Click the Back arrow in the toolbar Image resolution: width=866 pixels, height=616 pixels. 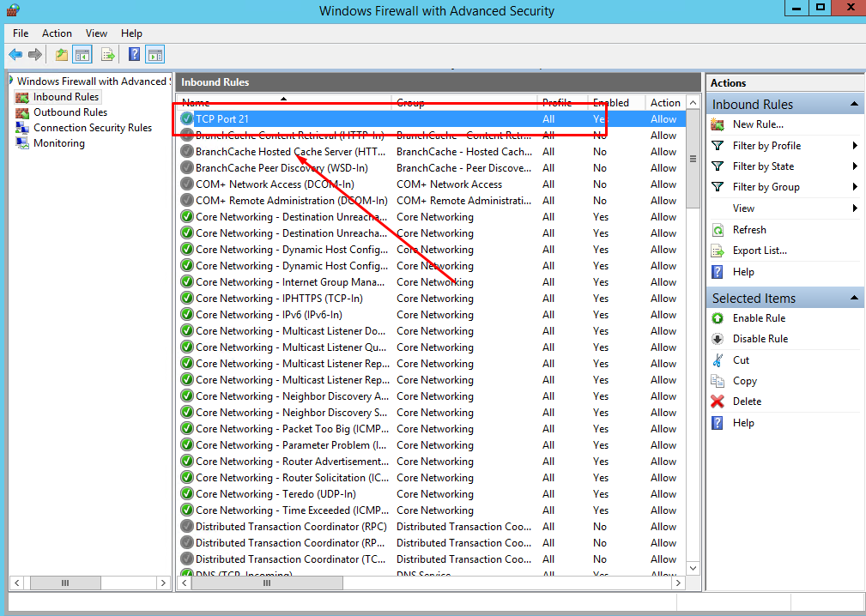point(15,55)
